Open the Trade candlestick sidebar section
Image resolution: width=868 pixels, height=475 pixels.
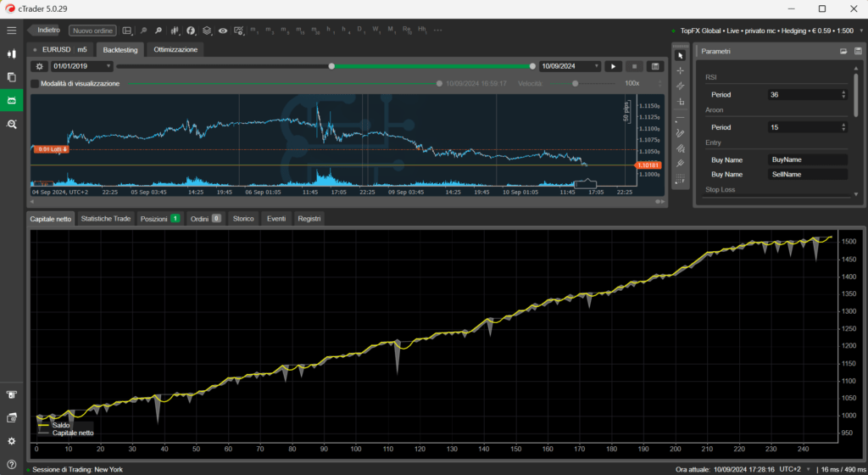[11, 53]
